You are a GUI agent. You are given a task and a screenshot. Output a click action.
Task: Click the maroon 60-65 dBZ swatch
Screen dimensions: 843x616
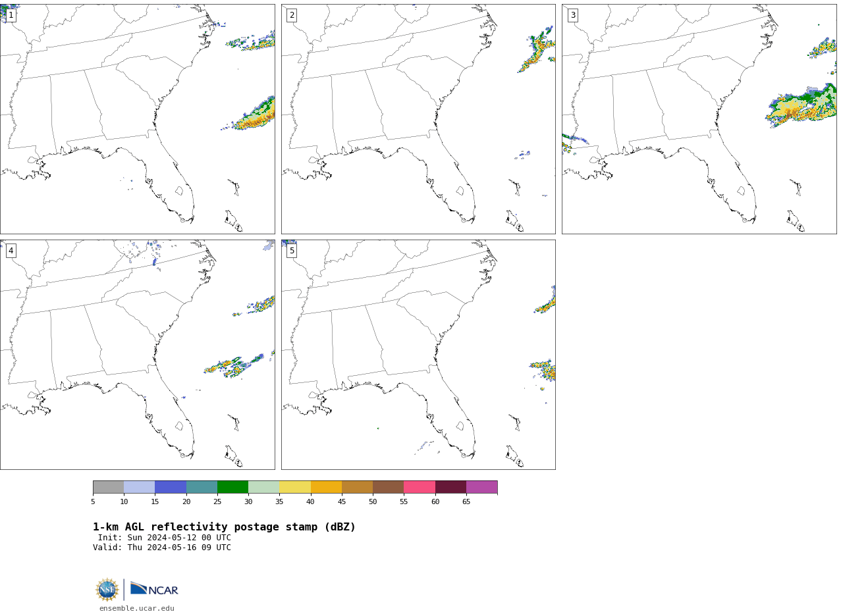tap(450, 487)
